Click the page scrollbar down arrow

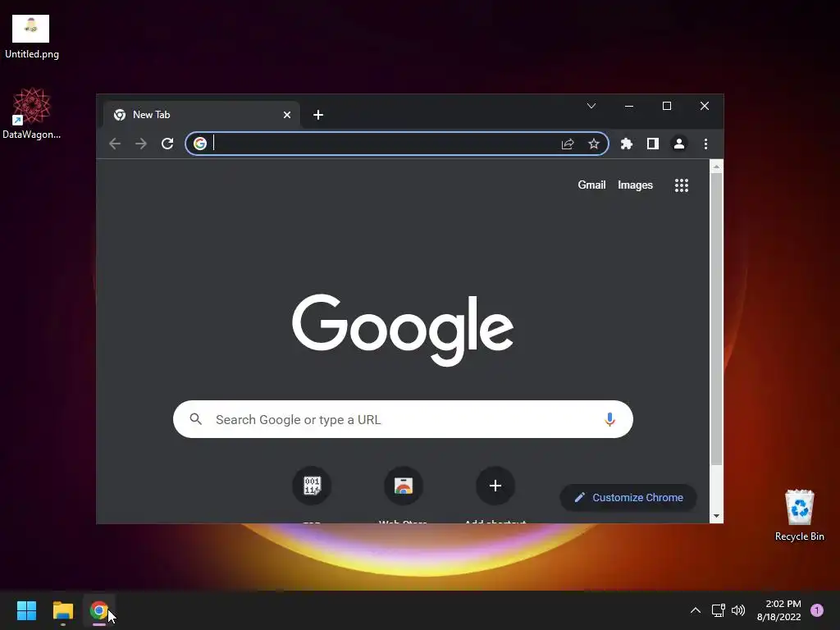pyautogui.click(x=716, y=517)
